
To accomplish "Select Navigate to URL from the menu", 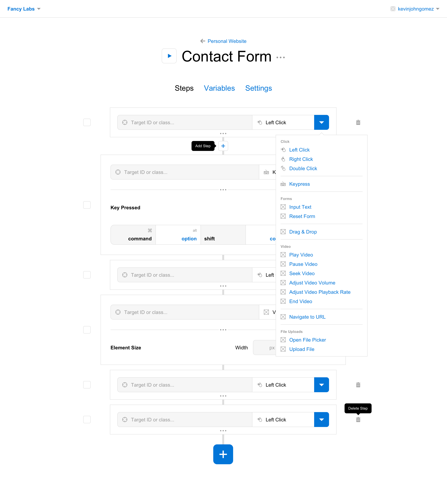I will click(307, 317).
